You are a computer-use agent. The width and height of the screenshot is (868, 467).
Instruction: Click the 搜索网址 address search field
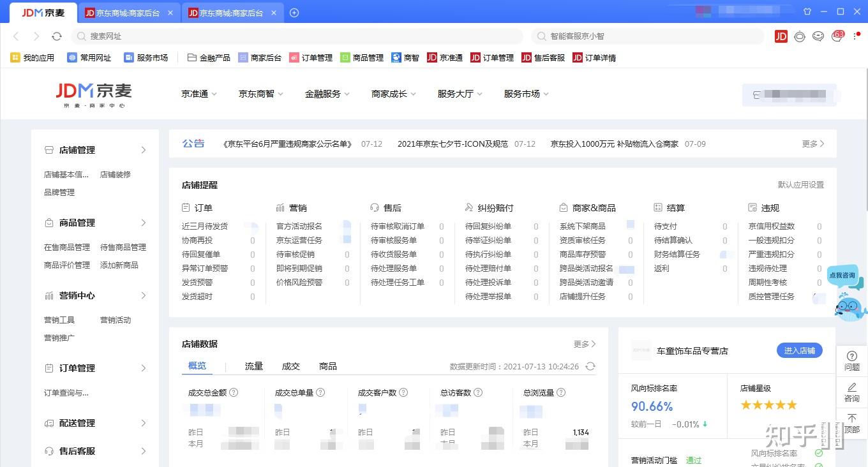[x=255, y=36]
